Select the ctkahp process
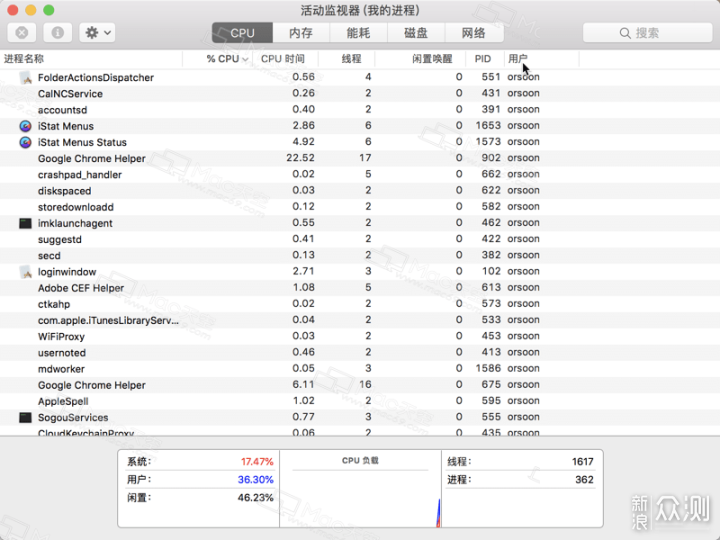This screenshot has height=540, width=720. [360, 304]
